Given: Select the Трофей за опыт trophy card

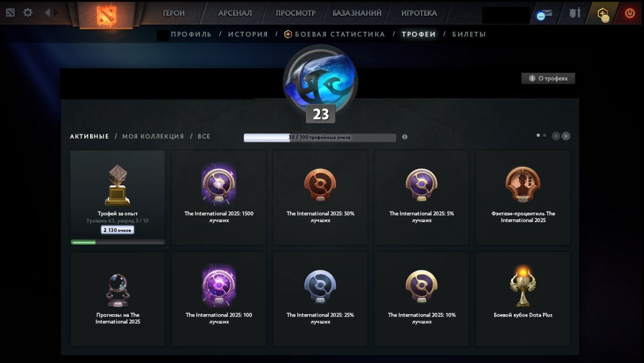Looking at the screenshot, I should (x=118, y=198).
